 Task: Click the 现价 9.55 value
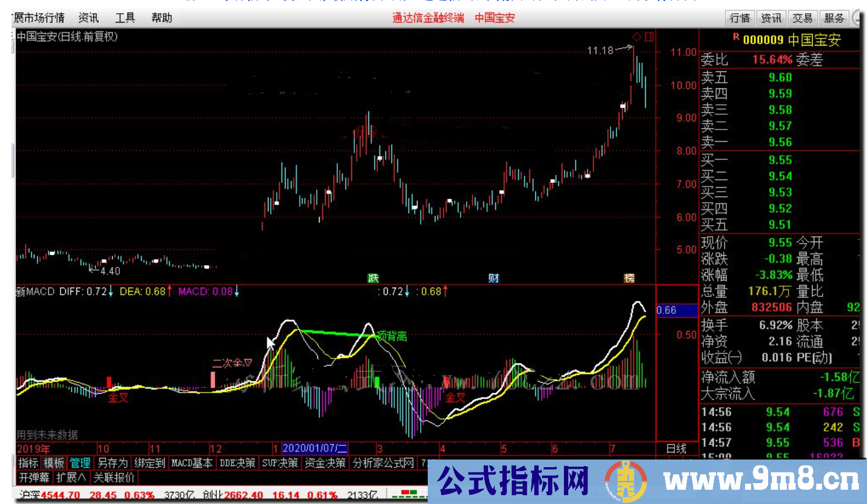[780, 243]
